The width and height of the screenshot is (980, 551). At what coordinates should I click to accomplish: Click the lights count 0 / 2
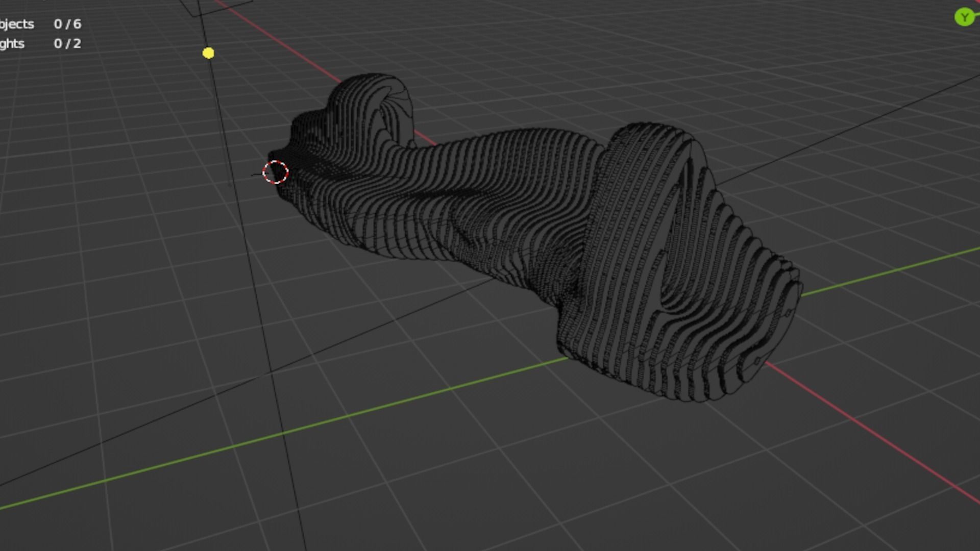point(67,44)
